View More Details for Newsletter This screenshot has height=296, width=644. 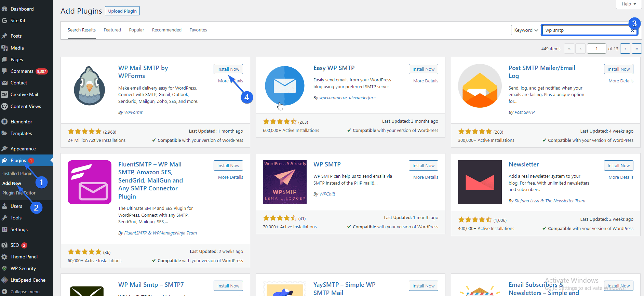(621, 177)
